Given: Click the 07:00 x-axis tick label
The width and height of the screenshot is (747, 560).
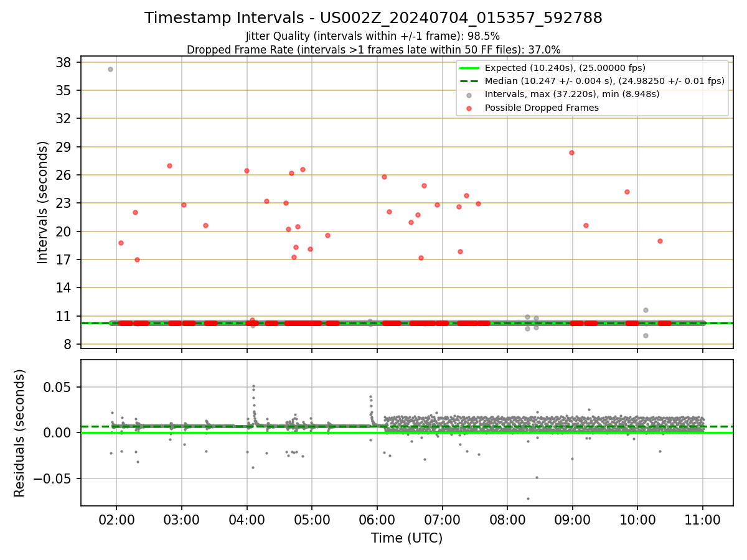Looking at the screenshot, I should click(x=443, y=520).
